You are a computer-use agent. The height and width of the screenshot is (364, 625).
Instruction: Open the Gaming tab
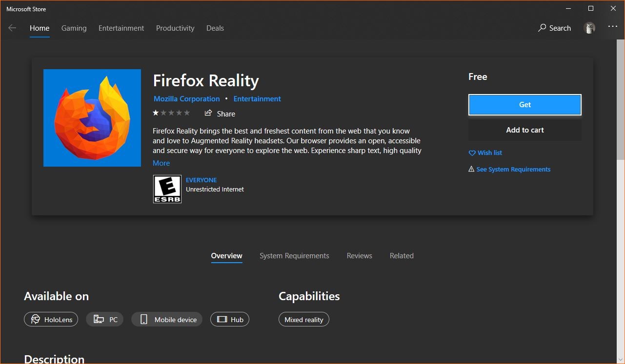[74, 28]
